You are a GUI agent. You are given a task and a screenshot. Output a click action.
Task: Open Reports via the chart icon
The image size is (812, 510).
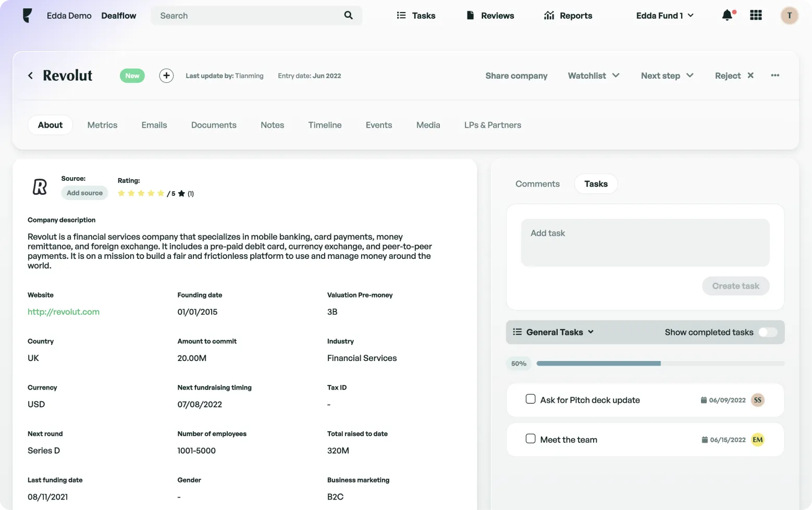549,15
